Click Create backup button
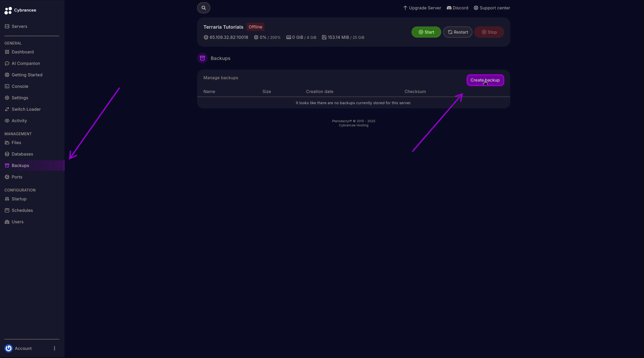 (x=485, y=80)
